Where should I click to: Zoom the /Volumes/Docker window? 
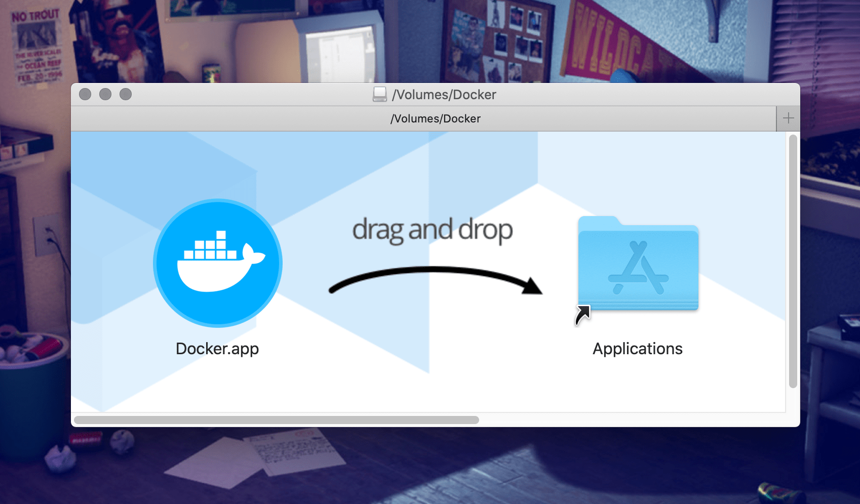point(126,94)
